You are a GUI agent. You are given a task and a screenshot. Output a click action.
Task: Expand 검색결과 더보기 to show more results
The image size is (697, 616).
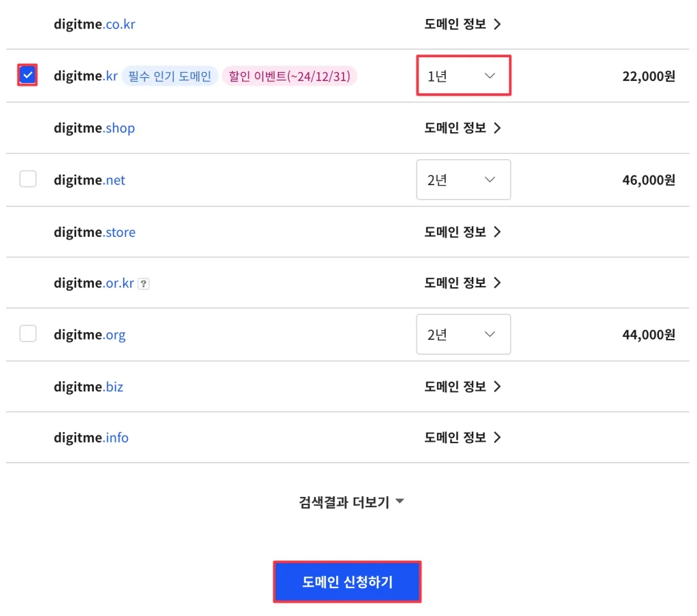344,502
